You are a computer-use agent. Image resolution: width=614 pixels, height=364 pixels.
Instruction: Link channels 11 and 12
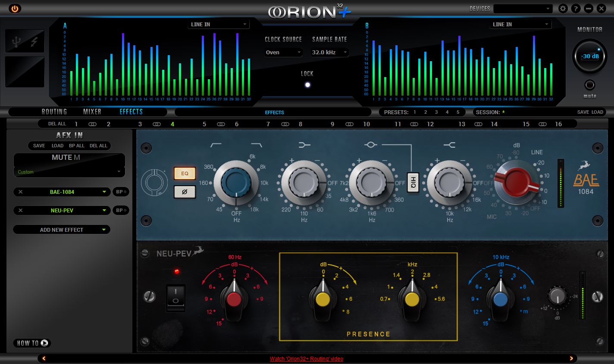coord(414,124)
